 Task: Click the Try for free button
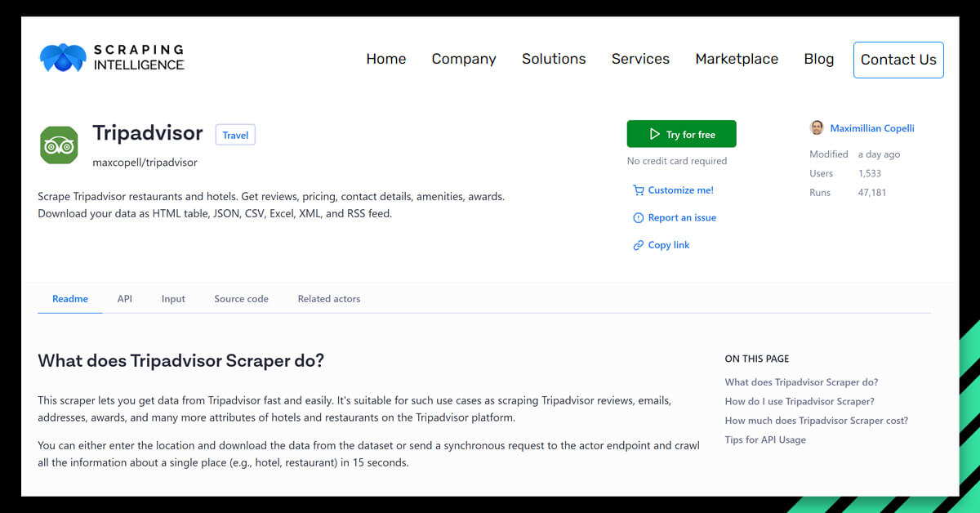(x=682, y=134)
